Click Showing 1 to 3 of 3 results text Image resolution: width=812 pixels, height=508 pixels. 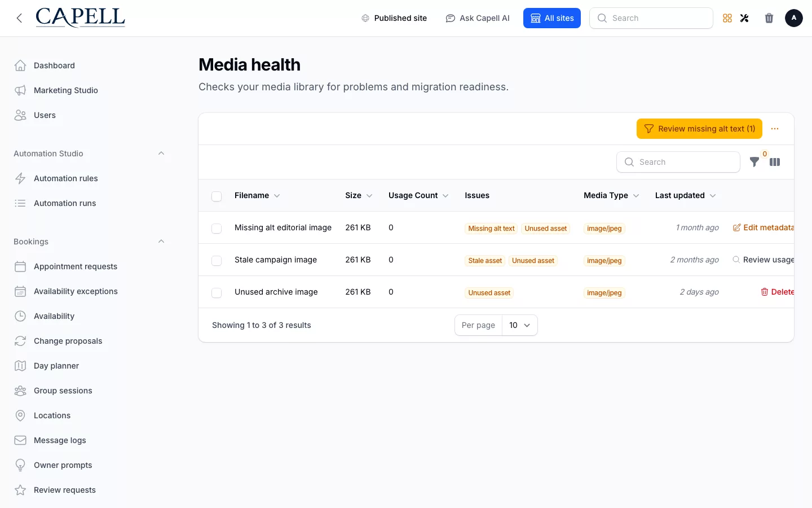[262, 325]
